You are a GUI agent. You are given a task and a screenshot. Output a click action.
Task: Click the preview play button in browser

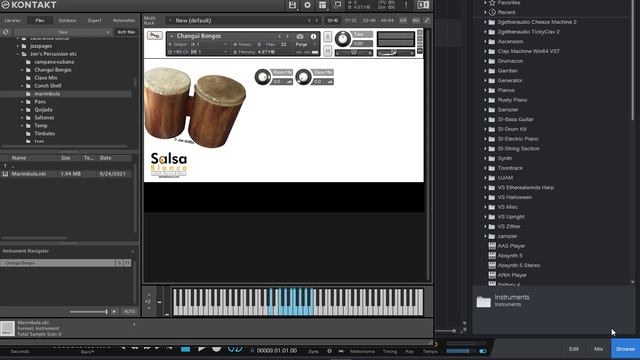pyautogui.click(x=114, y=311)
